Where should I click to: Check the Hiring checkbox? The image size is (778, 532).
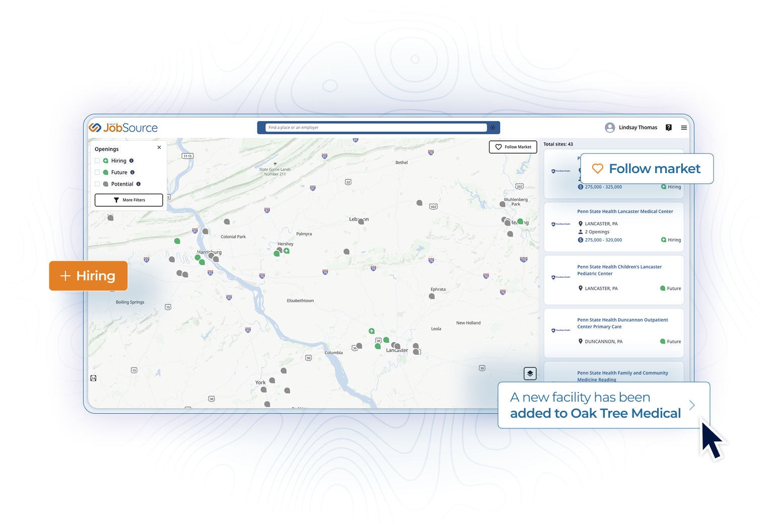pyautogui.click(x=97, y=161)
